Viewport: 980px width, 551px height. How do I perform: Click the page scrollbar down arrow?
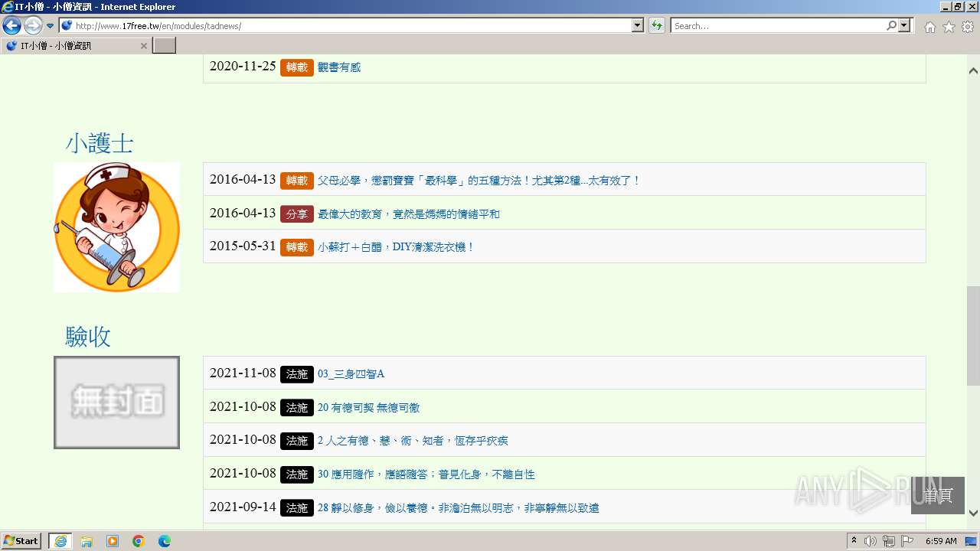973,514
